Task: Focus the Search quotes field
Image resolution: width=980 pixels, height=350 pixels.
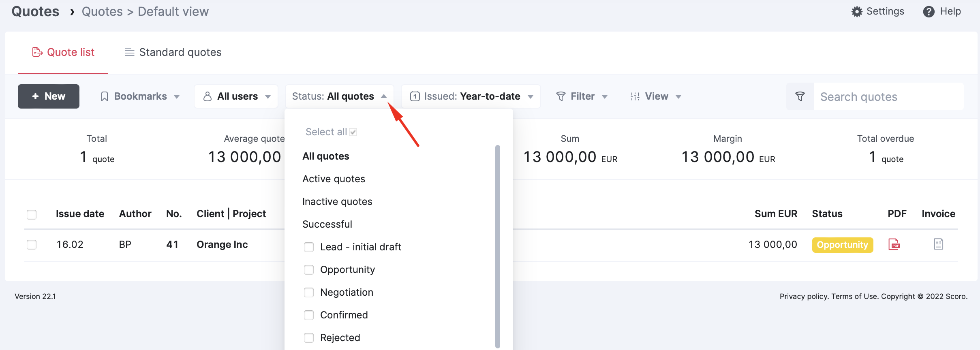Action: (x=888, y=96)
